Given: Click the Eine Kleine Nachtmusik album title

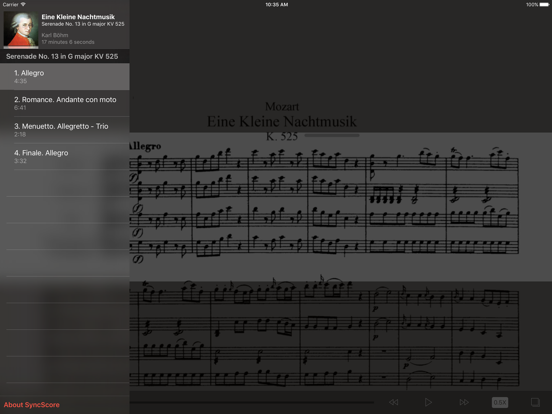Looking at the screenshot, I should coord(78,17).
